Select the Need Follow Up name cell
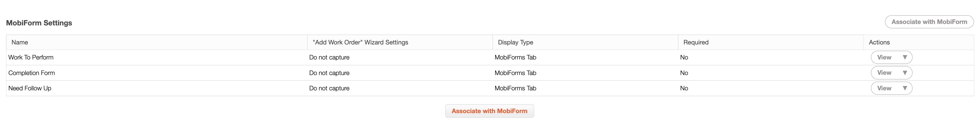The height and width of the screenshot is (127, 980). [30, 88]
